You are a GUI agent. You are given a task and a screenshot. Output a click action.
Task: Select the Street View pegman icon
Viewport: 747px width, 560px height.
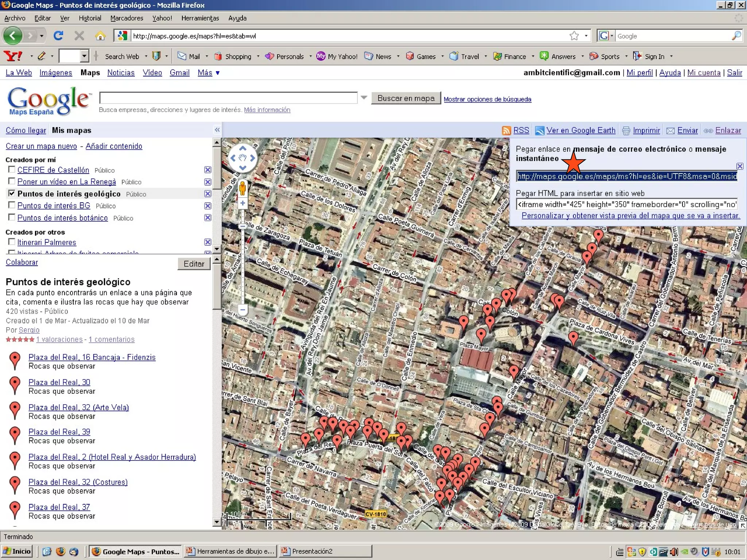[243, 188]
